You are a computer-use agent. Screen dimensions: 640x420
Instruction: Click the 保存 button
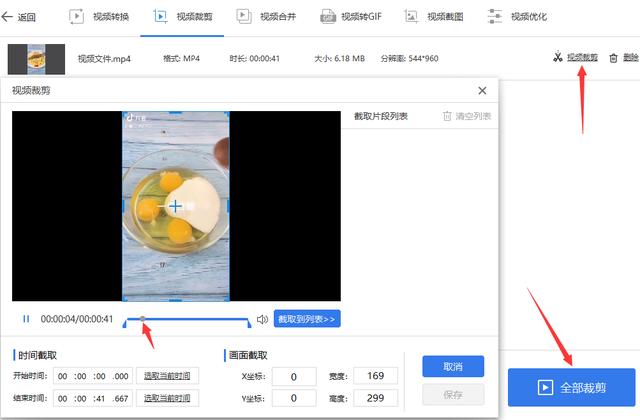453,395
